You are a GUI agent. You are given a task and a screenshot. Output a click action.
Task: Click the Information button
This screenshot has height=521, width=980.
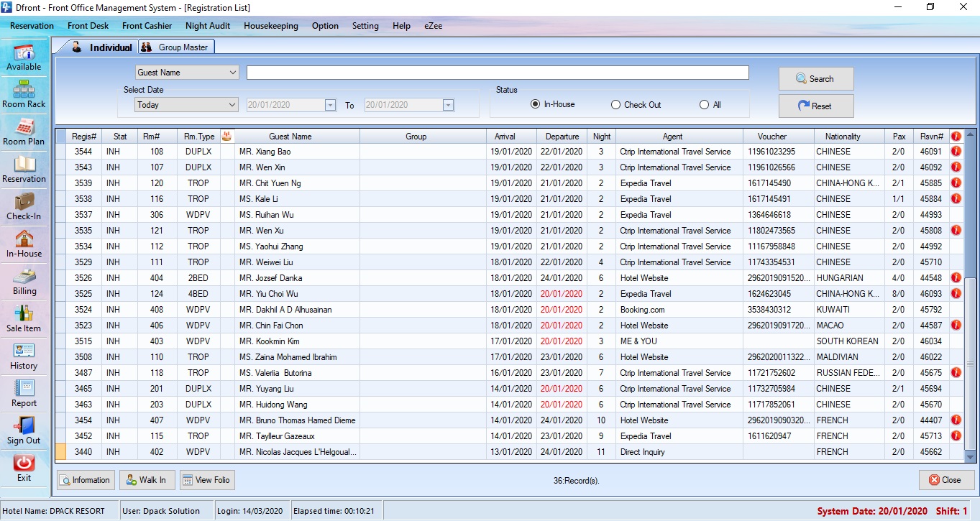point(85,480)
